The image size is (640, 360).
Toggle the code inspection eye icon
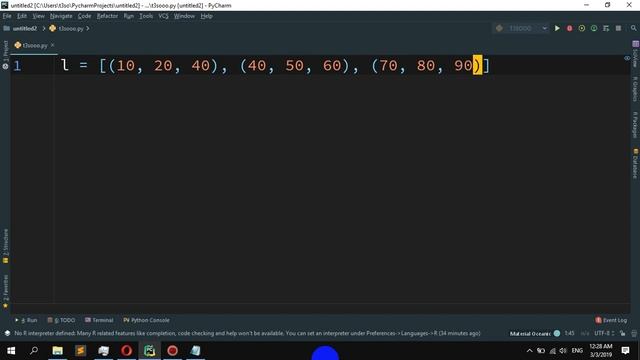pyautogui.click(x=627, y=58)
